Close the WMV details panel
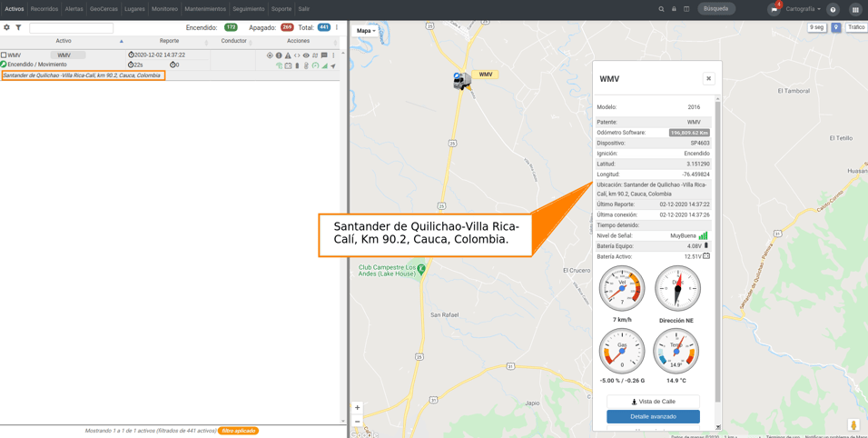868x438 pixels. pos(708,79)
